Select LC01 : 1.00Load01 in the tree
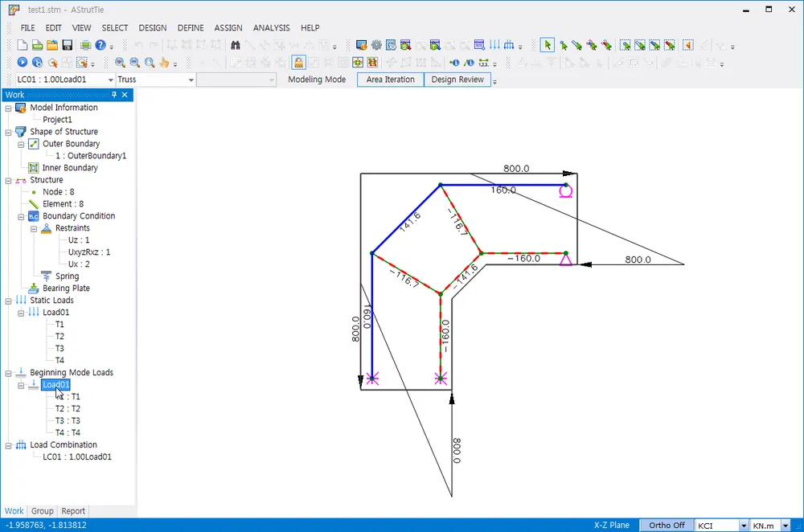804x532 pixels. tap(77, 456)
